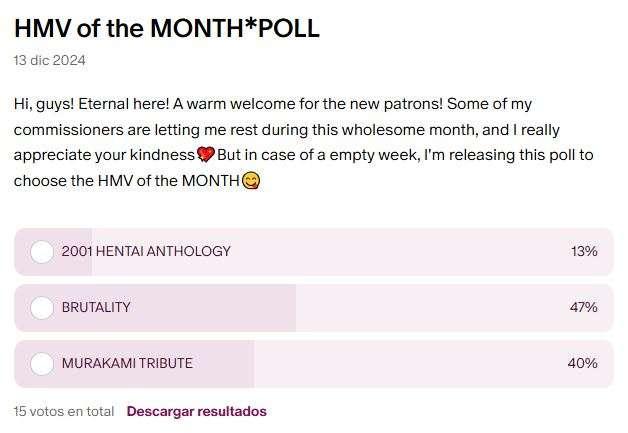
Task: Click the red heart emoji after kindness
Action: click(206, 155)
